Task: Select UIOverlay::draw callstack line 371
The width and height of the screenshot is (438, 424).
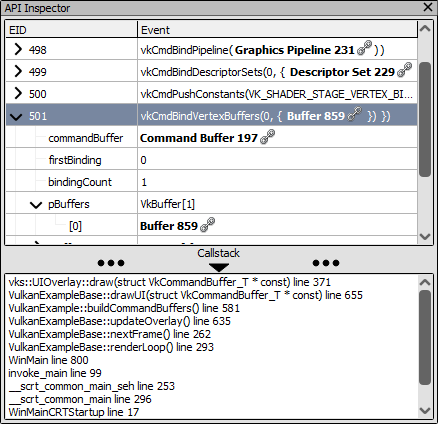Action: (170, 282)
